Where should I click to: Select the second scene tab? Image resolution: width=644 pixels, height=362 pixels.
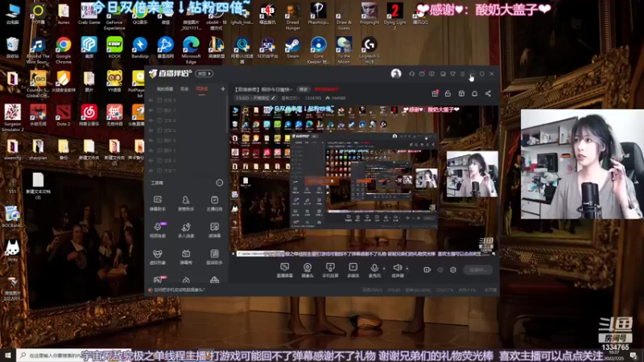click(184, 89)
